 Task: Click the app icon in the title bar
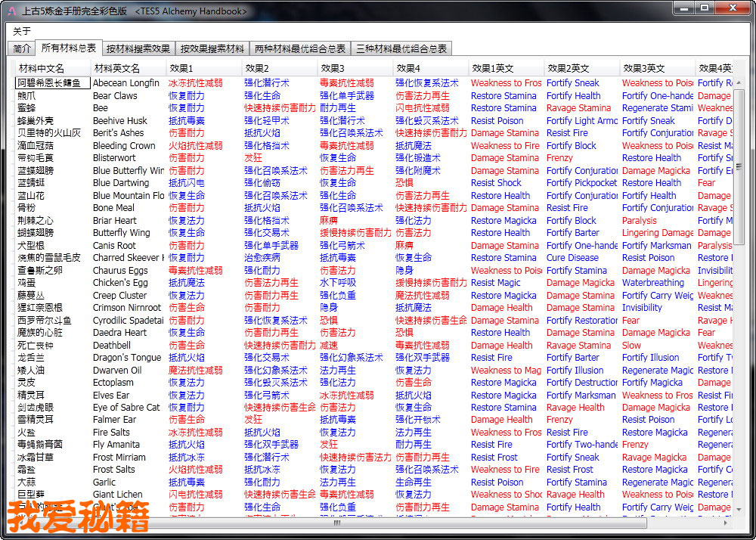pyautogui.click(x=11, y=11)
